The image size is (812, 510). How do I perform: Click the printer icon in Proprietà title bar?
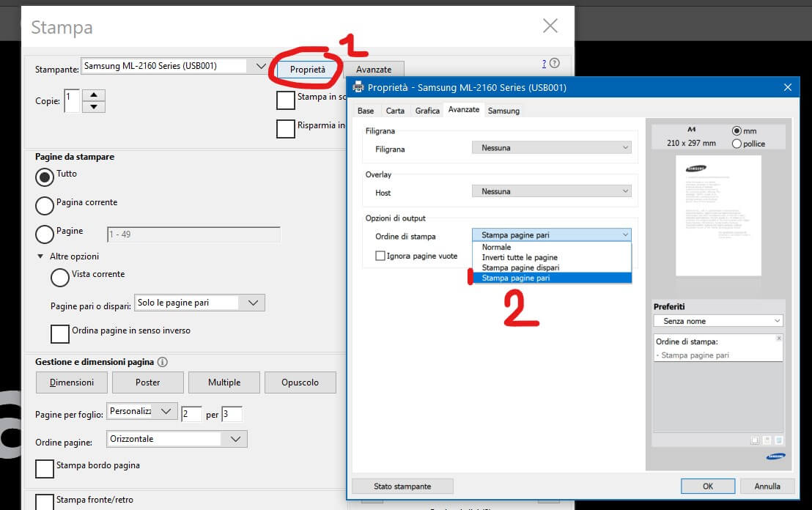pos(358,87)
